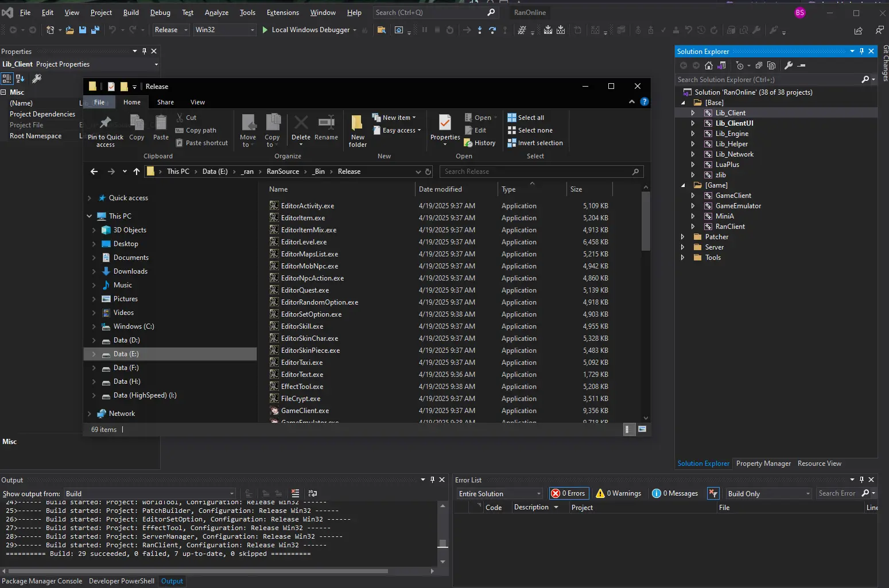Expand the Quick access tree node

(90, 198)
